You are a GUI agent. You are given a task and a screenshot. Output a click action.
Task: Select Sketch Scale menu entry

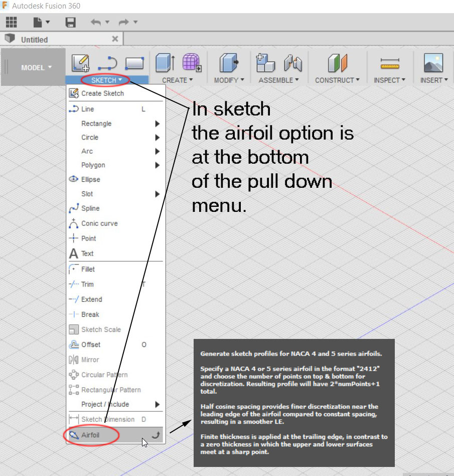click(116, 329)
